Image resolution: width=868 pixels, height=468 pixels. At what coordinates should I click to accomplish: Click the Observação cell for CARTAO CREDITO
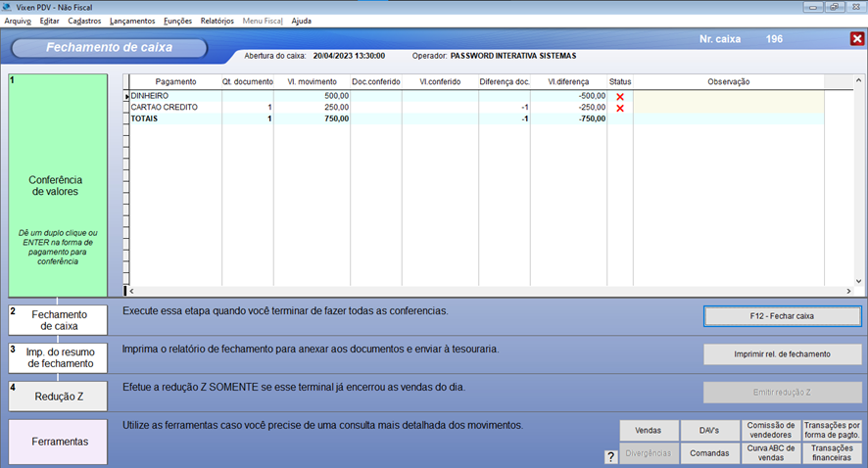click(x=729, y=108)
